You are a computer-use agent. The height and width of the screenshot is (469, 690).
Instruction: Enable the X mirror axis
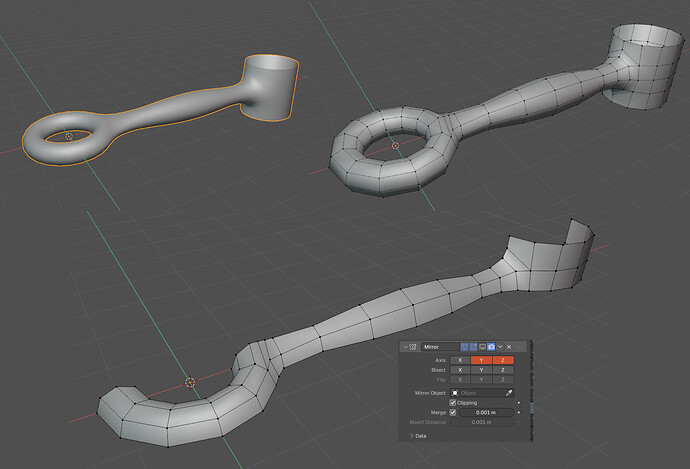tap(460, 360)
